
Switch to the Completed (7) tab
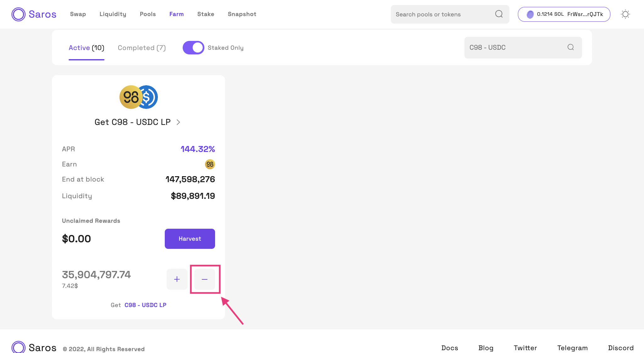pos(142,48)
